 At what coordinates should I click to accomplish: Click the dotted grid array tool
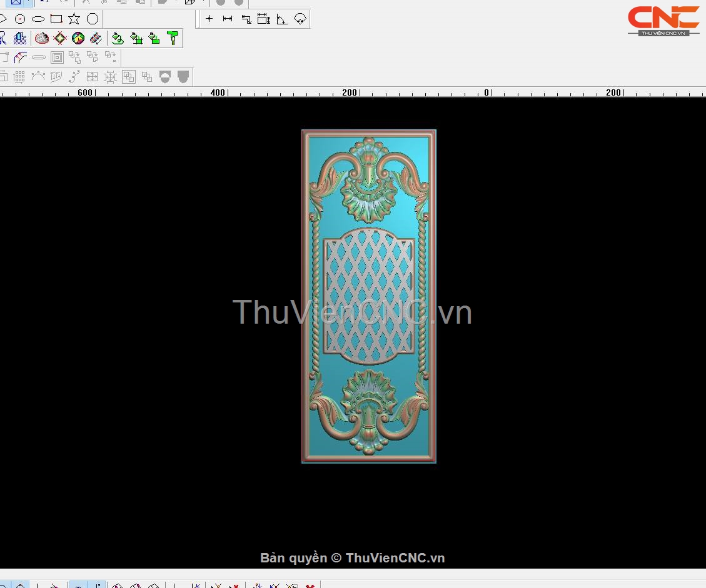(x=19, y=77)
